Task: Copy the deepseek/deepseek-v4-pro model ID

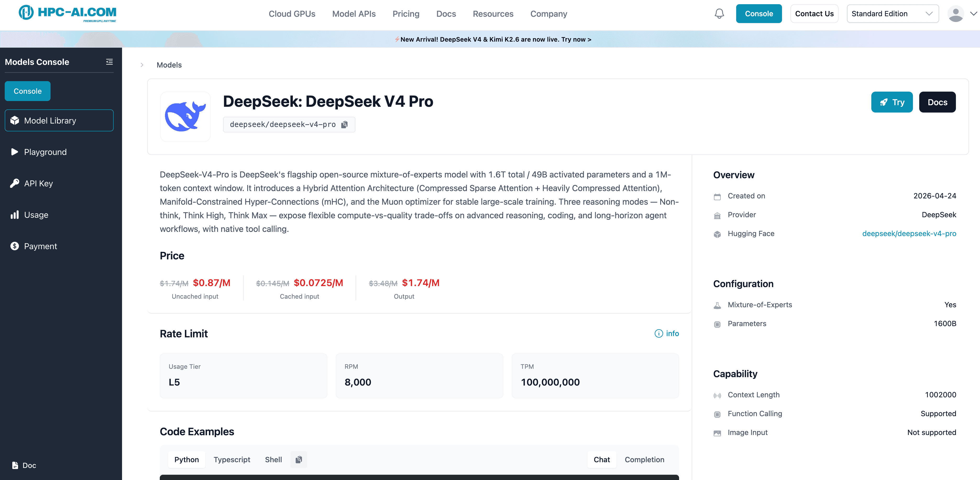Action: 344,125
